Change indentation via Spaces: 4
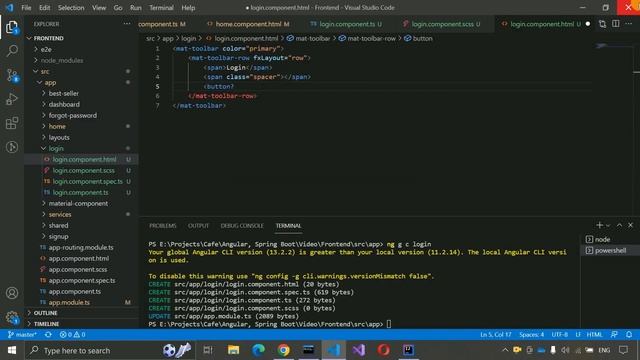This screenshot has height=360, width=640. click(531, 335)
